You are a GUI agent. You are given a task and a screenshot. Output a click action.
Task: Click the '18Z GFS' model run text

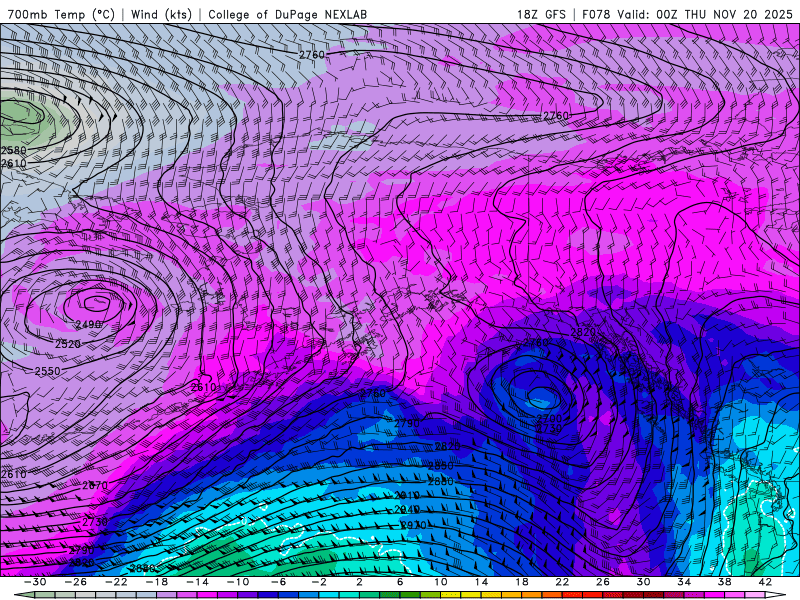(541, 14)
